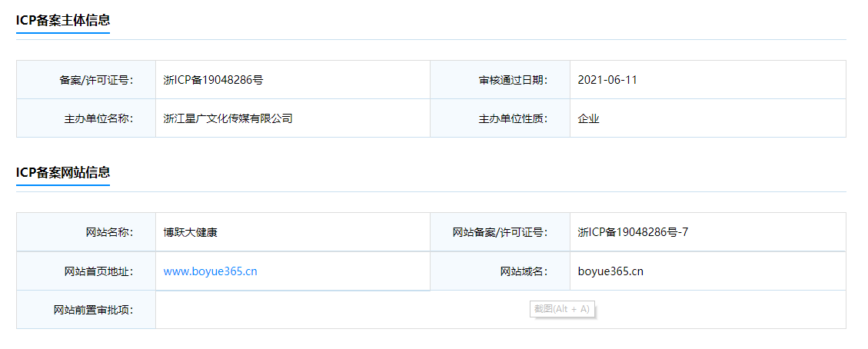Click the website name 博跃大健康
This screenshot has height=349, width=868.
[191, 232]
